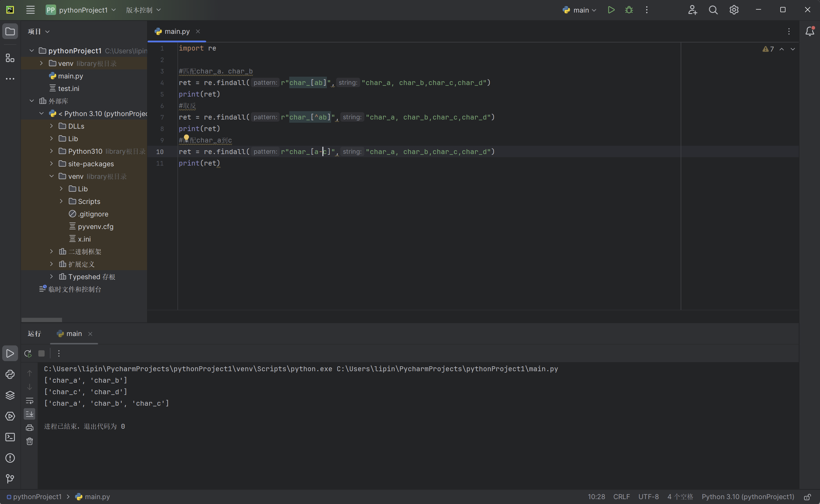The width and height of the screenshot is (820, 504).
Task: Open Python 3.10 interpreter selector
Action: click(x=748, y=497)
